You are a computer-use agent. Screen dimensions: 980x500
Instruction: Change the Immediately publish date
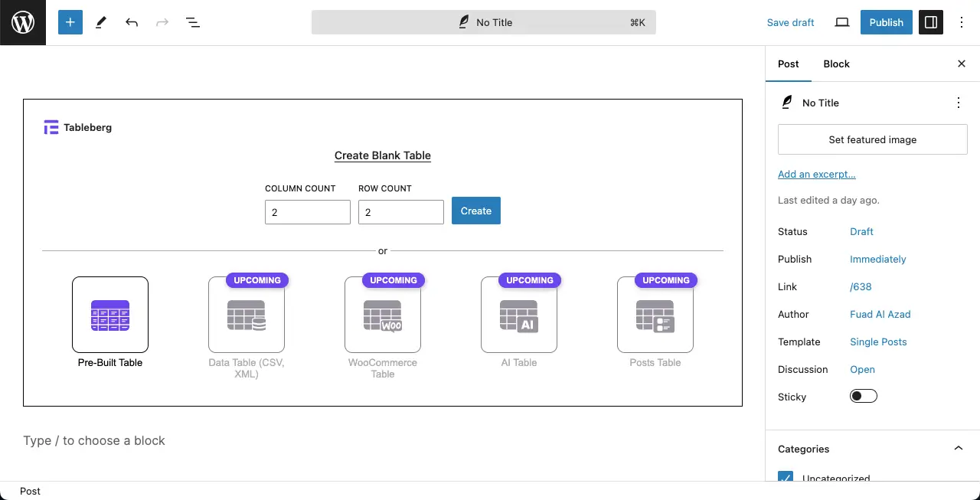tap(878, 259)
